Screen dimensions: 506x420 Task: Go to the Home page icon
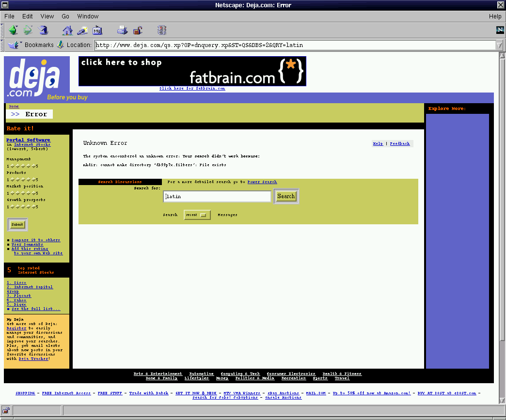click(67, 30)
